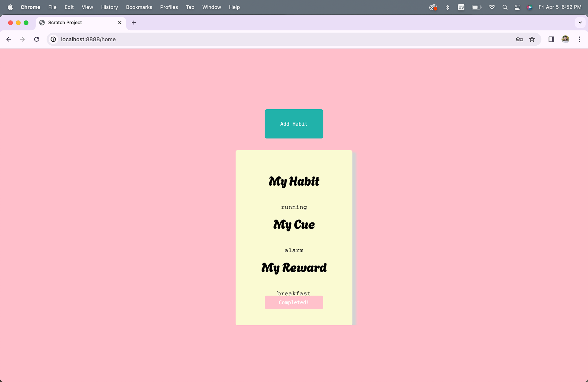588x382 pixels.
Task: Bookmark this page with the star icon
Action: (532, 39)
